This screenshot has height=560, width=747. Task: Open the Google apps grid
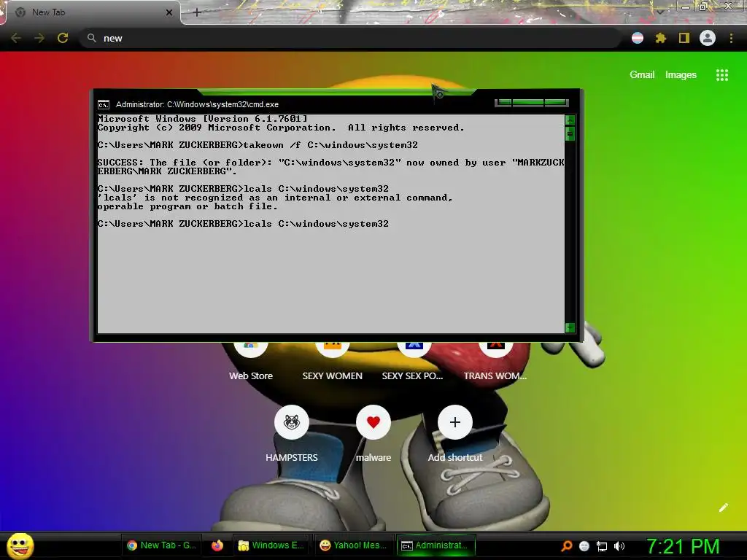[x=722, y=75]
